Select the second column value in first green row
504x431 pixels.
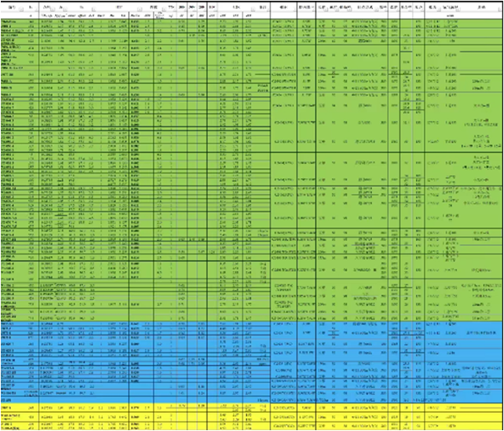click(30, 21)
